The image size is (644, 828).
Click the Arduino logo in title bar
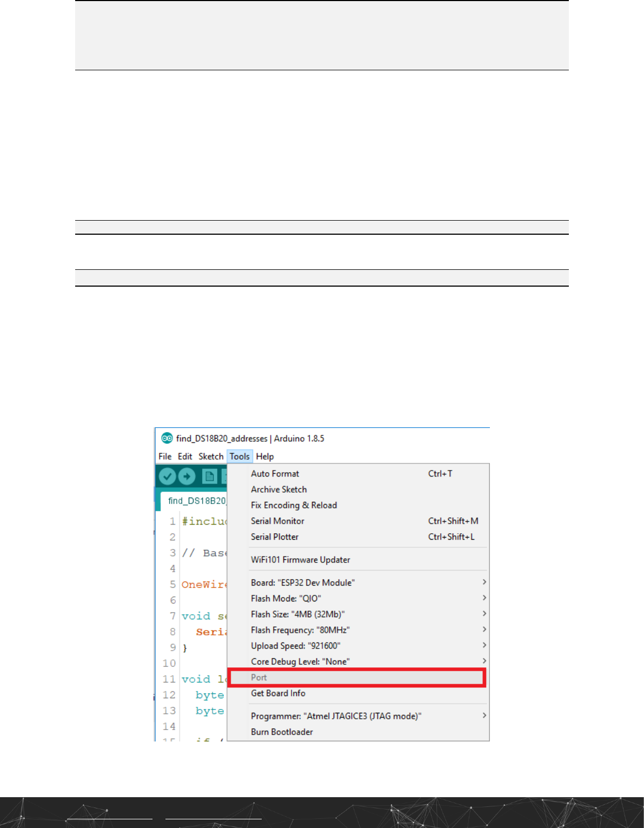(167, 438)
